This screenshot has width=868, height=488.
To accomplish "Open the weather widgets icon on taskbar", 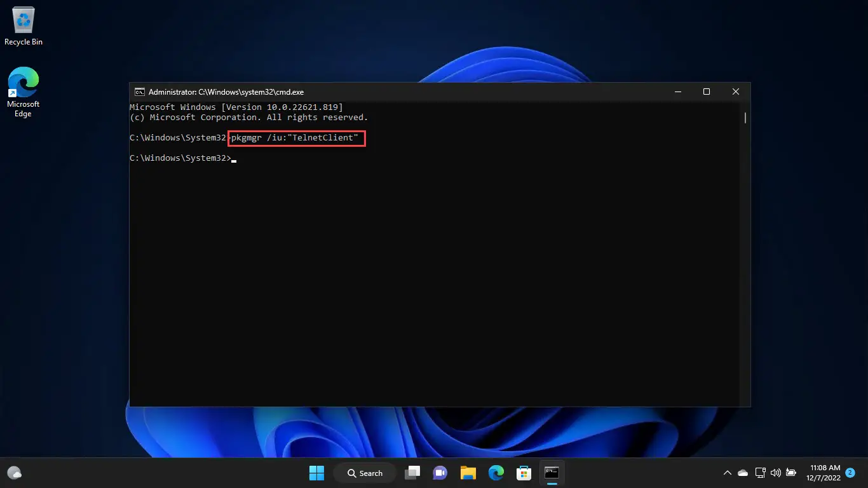I will pos(14,473).
